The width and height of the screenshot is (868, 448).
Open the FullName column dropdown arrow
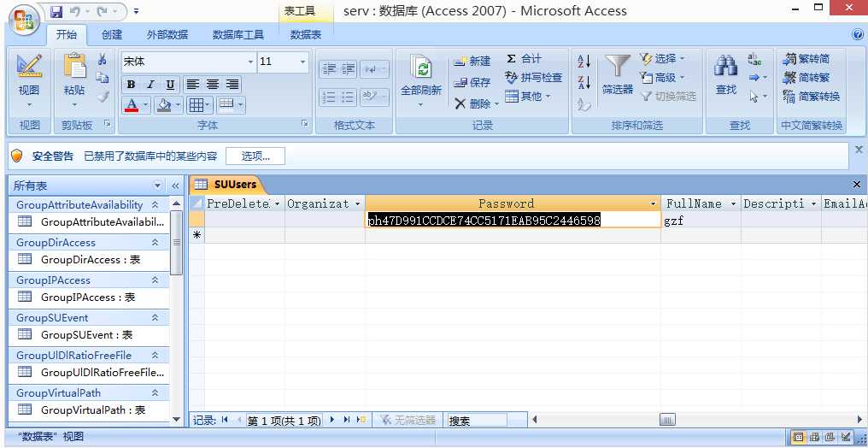(x=734, y=203)
